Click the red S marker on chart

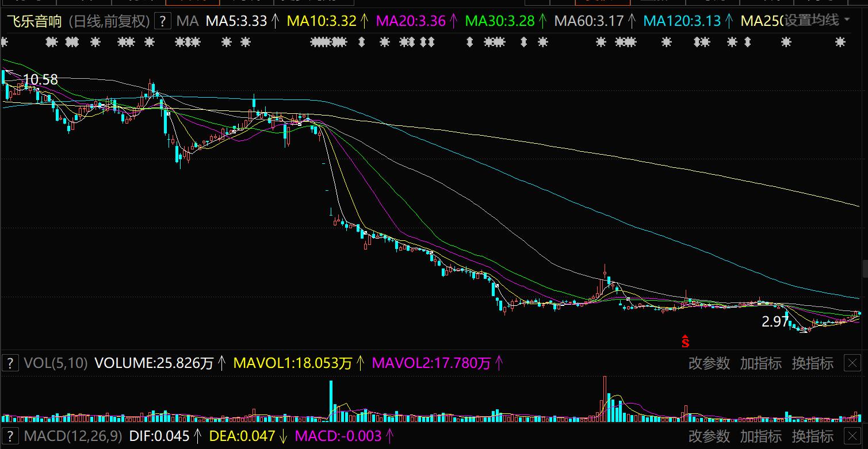tap(685, 341)
